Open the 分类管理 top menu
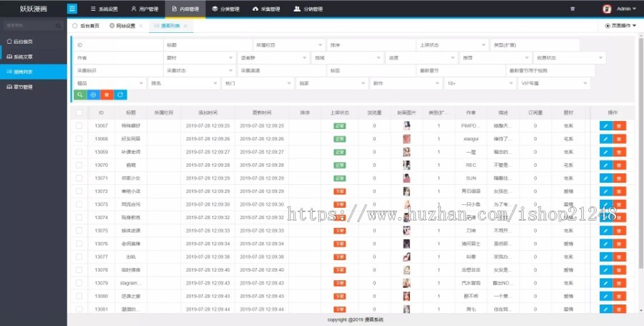 [226, 9]
